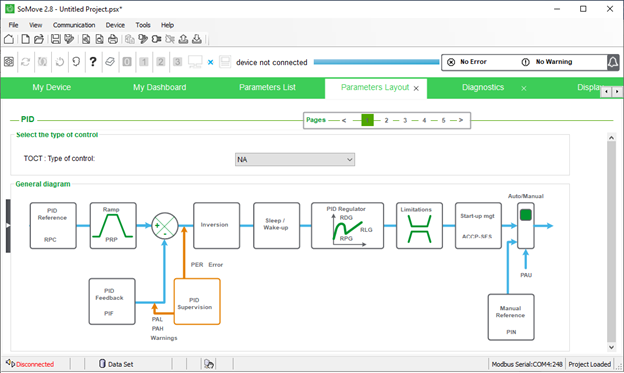The height and width of the screenshot is (373, 624).
Task: Go to page 4
Action: 424,120
